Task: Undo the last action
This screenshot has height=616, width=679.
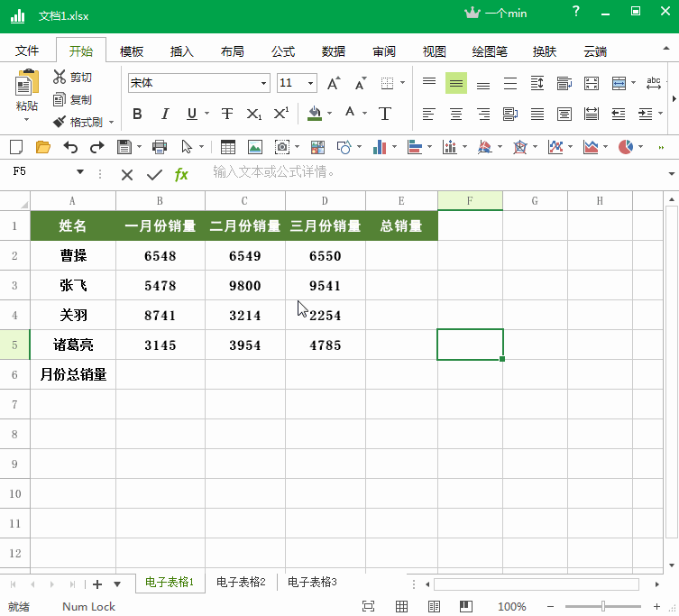Action: [70, 147]
